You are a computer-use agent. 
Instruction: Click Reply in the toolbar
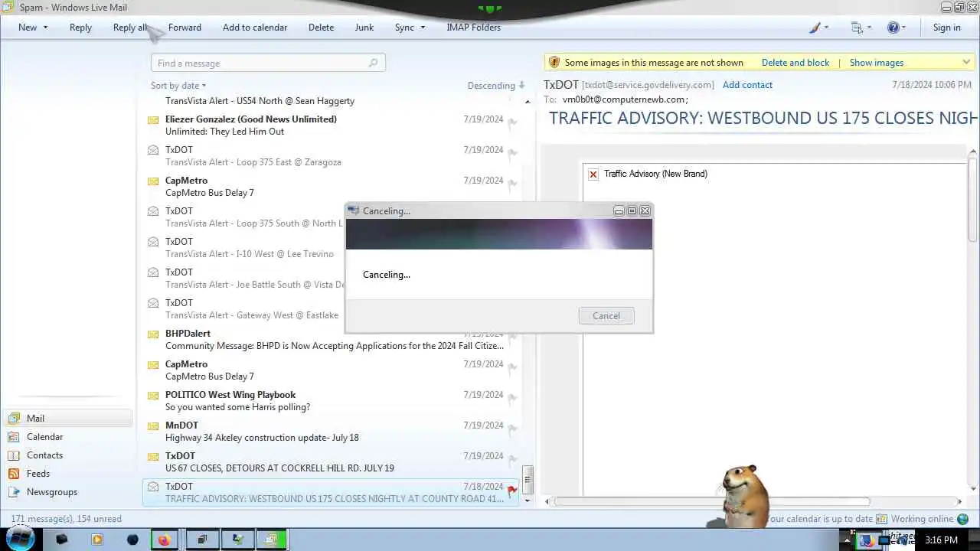tap(80, 28)
